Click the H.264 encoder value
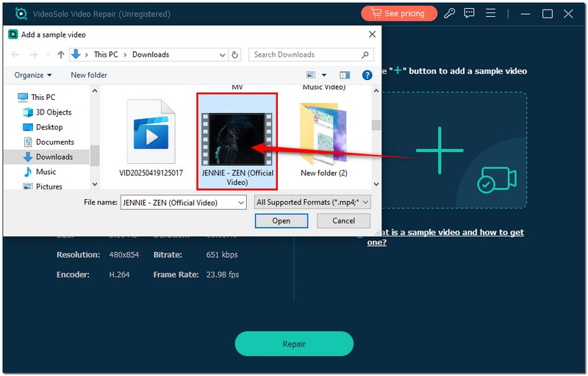Image resolution: width=588 pixels, height=376 pixels. click(119, 275)
